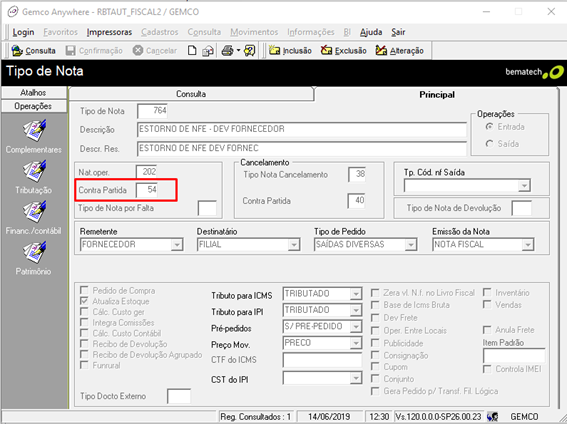Click the Contra Partida field showing 54
The height and width of the screenshot is (424, 567).
coord(147,190)
